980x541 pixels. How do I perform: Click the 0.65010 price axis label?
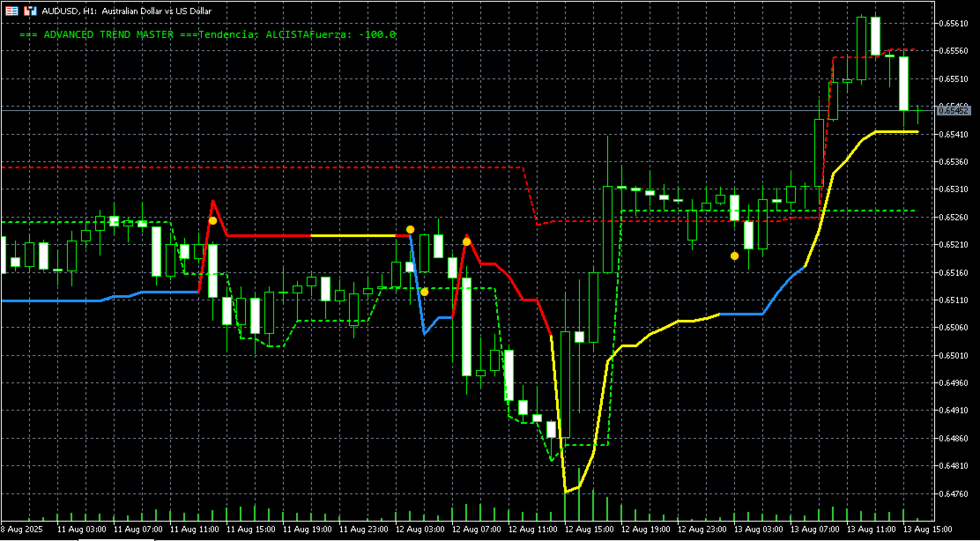pyautogui.click(x=954, y=355)
